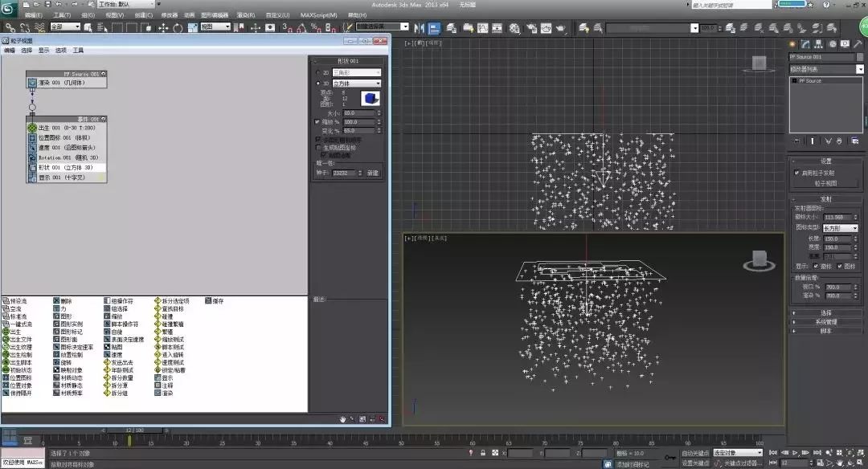Viewport: 868px width, 469px height.
Task: Open the 视图 reference coordinate dropdown
Action: (x=215, y=27)
